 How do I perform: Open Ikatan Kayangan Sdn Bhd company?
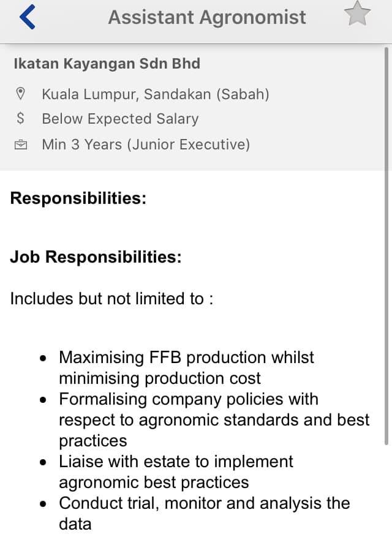tap(107, 64)
